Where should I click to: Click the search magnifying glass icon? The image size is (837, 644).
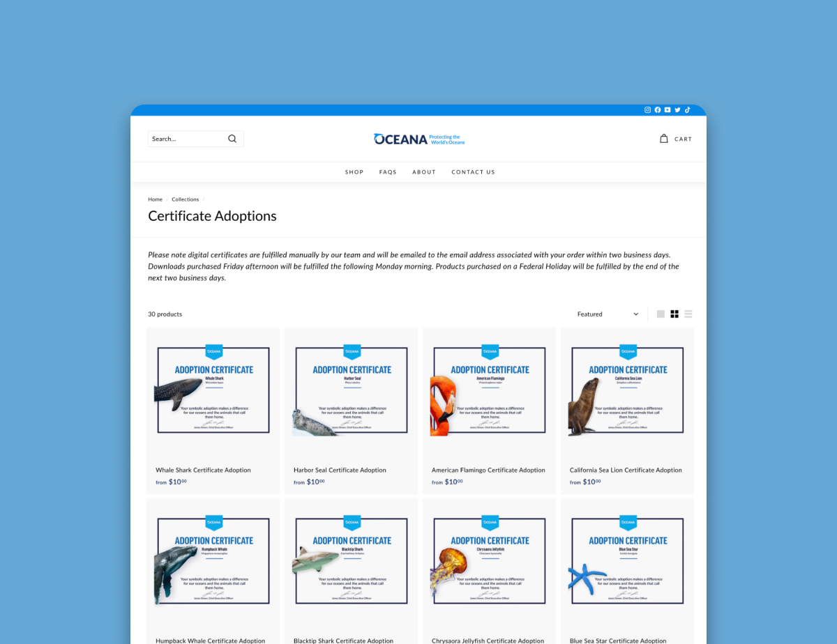[232, 139]
